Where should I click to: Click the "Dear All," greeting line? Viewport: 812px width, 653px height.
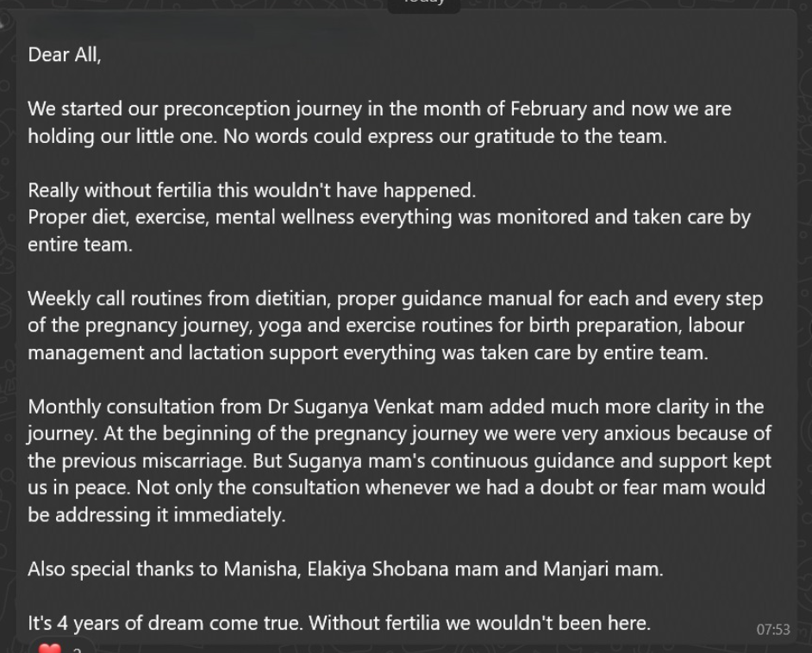[x=65, y=55]
